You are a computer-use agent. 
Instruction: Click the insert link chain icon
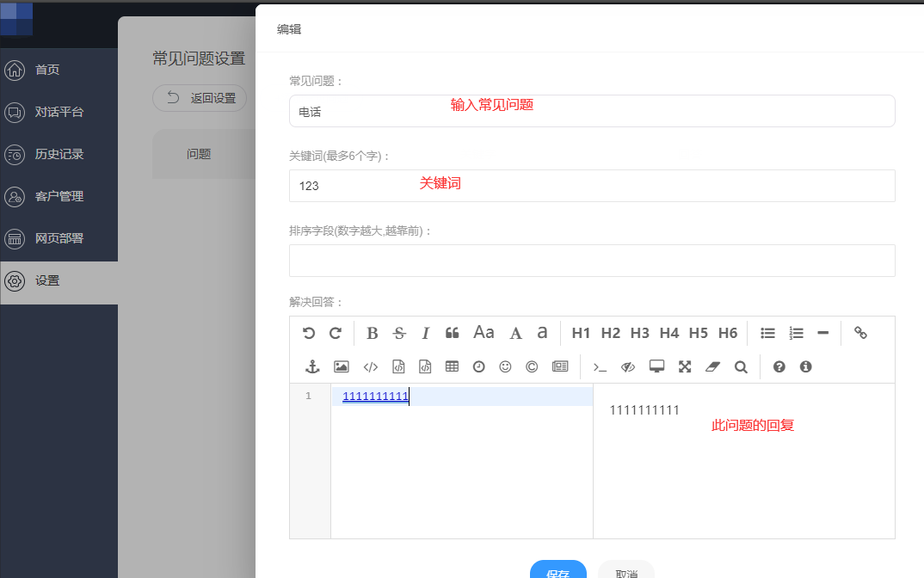point(860,333)
